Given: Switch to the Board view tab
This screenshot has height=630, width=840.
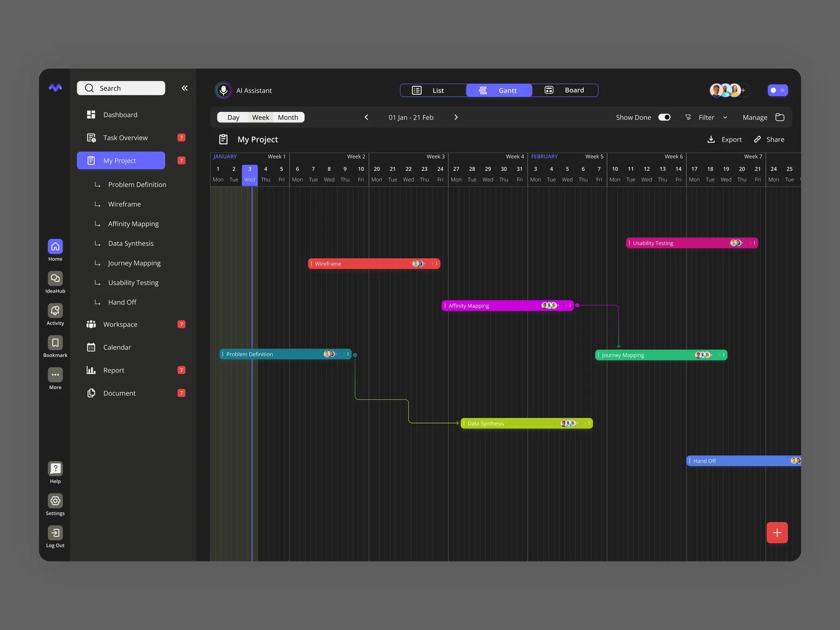Looking at the screenshot, I should [565, 90].
